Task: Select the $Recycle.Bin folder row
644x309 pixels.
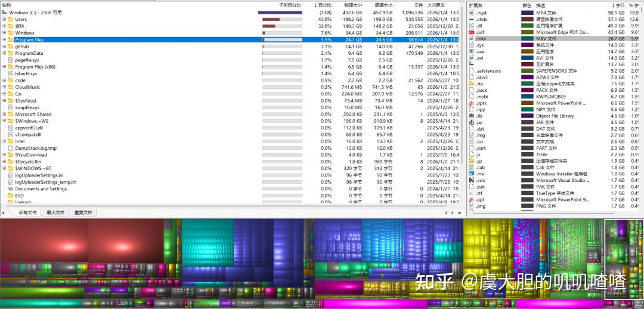Action: pyautogui.click(x=230, y=162)
